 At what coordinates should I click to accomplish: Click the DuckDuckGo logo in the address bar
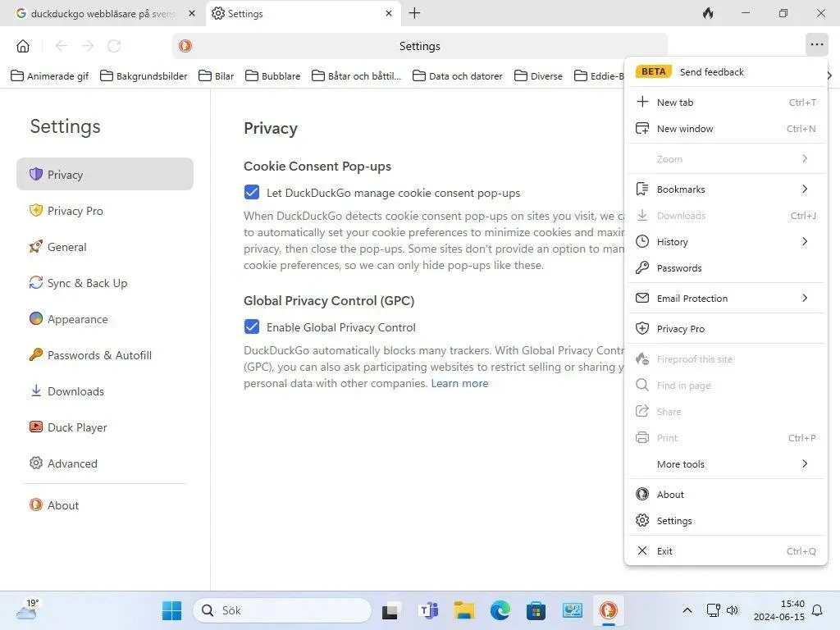click(x=185, y=46)
